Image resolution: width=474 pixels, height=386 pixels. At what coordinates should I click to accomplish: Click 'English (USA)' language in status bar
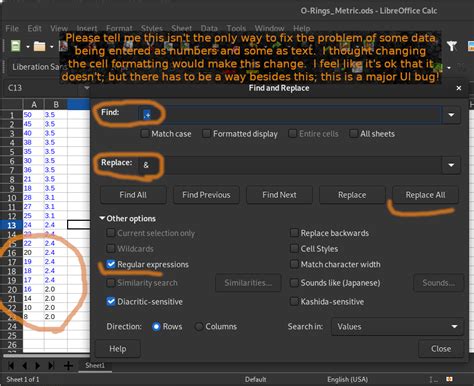[x=347, y=379]
